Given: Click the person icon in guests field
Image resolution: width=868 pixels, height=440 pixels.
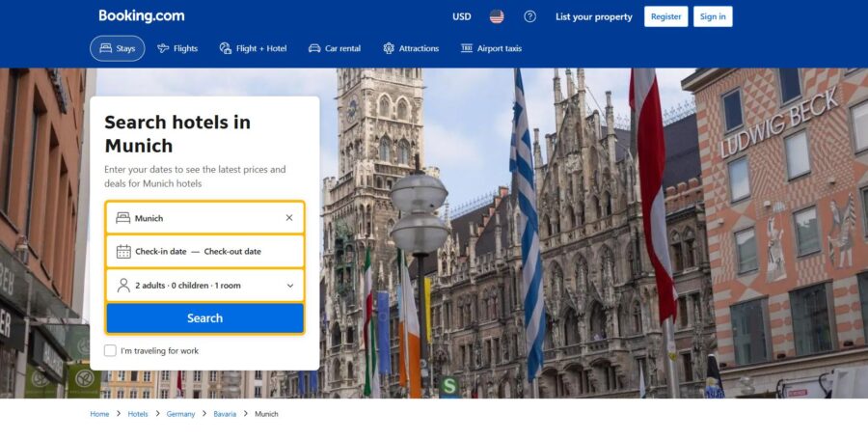Looking at the screenshot, I should (x=123, y=286).
